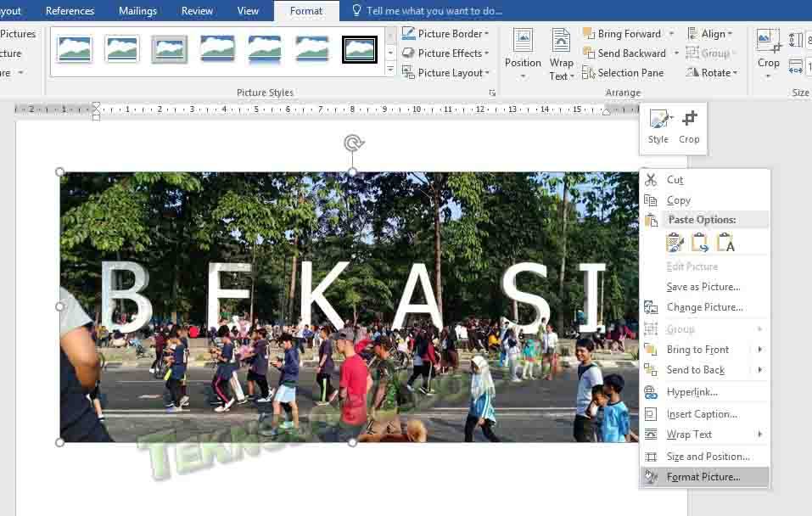Select the second paste option icon
Screen dimensions: 812x516
pos(700,243)
